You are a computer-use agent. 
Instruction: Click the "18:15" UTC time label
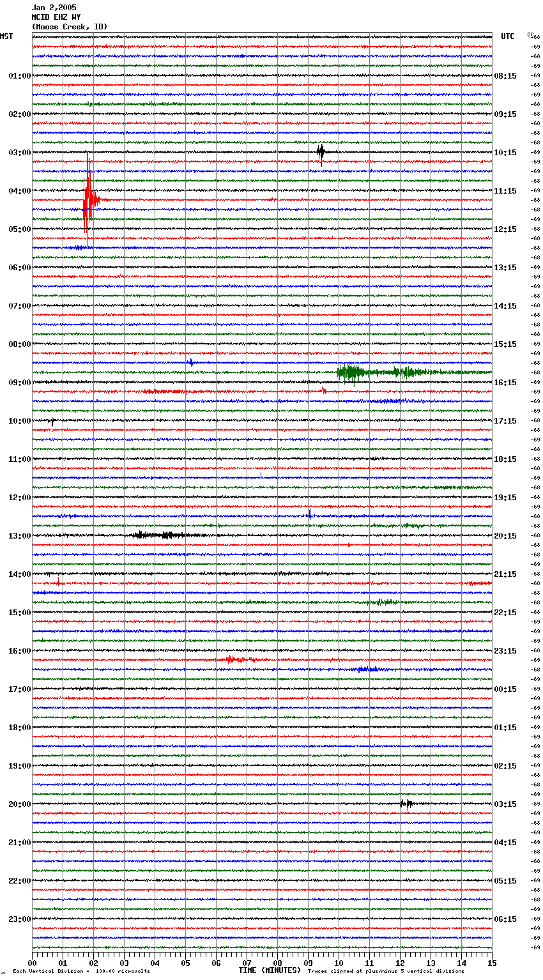505,459
